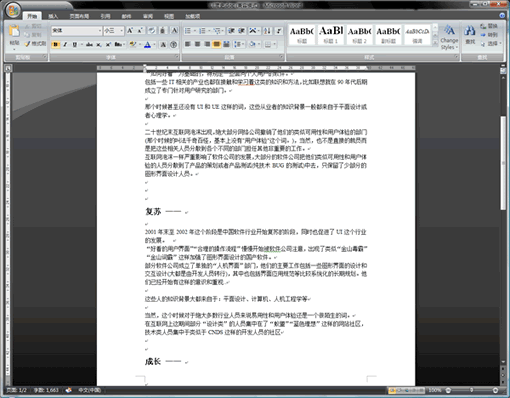Click the zoom slider in status bar
This screenshot has height=398, width=510.
point(472,390)
